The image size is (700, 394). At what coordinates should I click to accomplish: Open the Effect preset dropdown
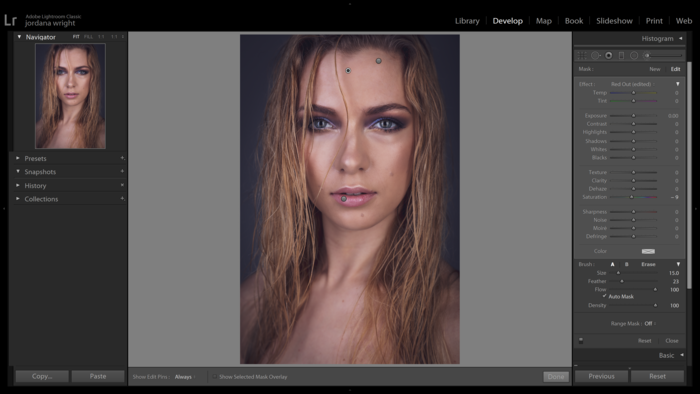[x=678, y=84]
